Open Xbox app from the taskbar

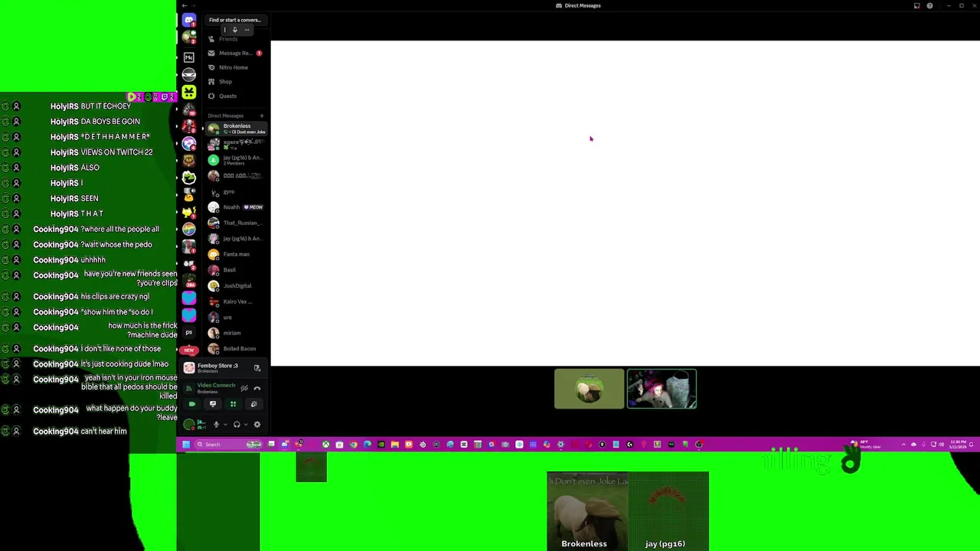325,444
